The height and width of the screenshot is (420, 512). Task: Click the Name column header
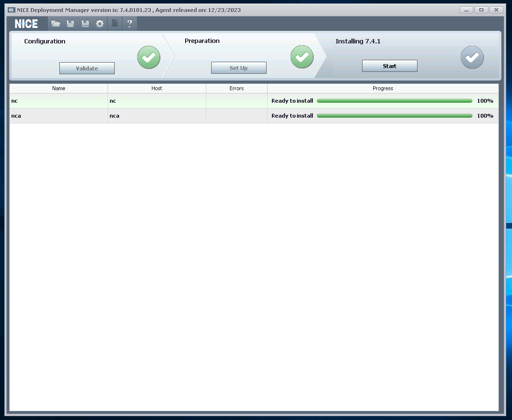point(59,88)
